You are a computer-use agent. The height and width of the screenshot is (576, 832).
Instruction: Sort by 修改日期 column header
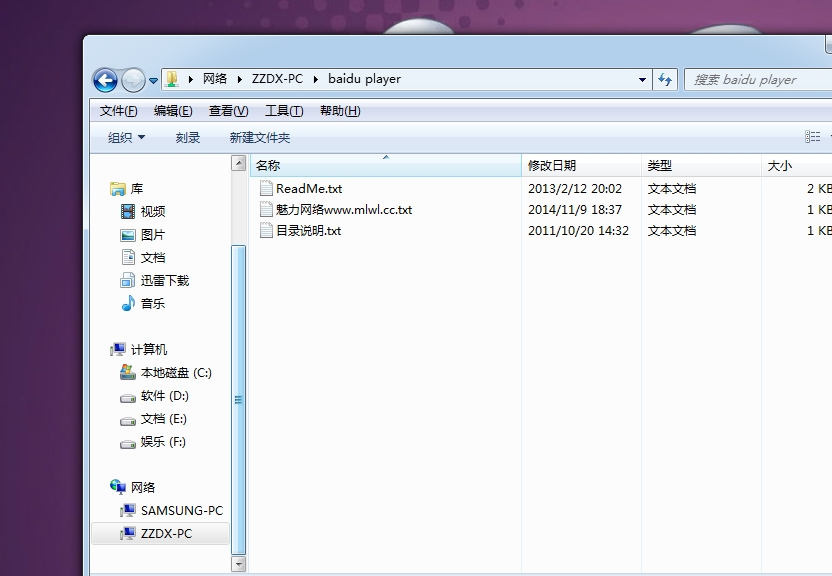pos(582,165)
